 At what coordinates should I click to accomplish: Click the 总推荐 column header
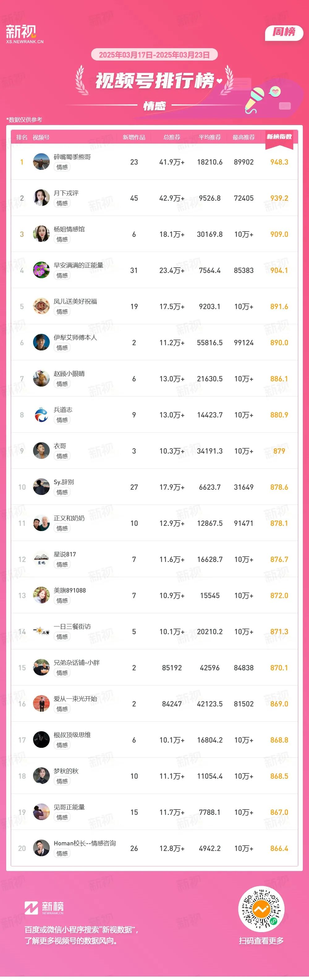(172, 137)
